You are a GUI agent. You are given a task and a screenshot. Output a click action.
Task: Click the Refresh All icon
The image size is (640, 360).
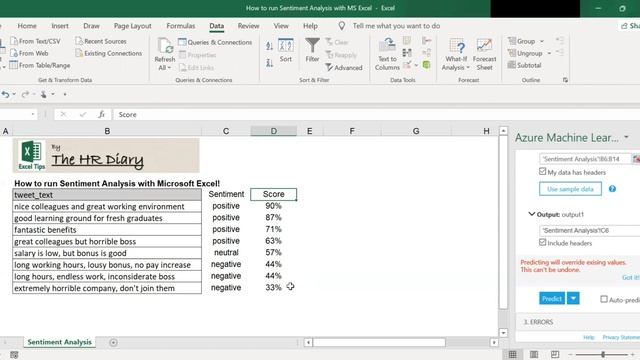tap(165, 46)
